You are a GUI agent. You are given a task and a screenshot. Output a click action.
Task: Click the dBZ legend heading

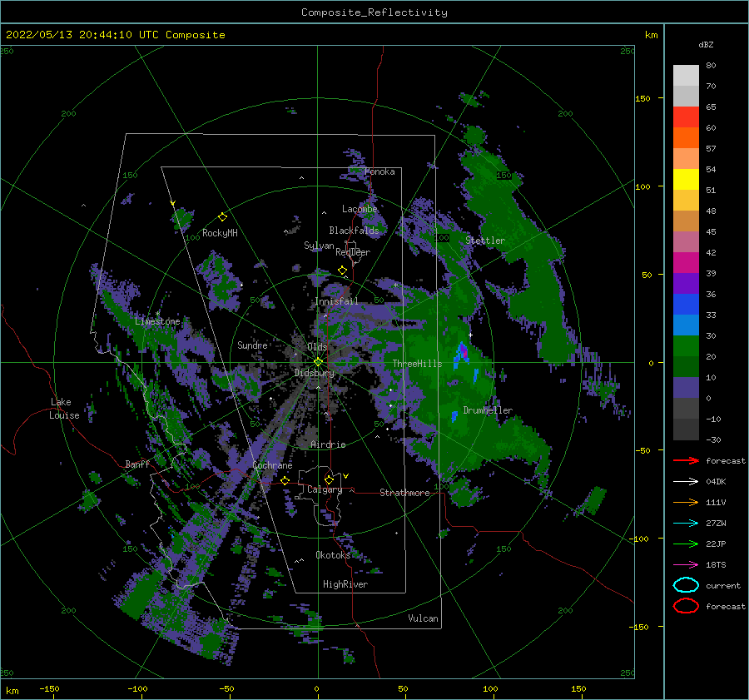click(706, 45)
